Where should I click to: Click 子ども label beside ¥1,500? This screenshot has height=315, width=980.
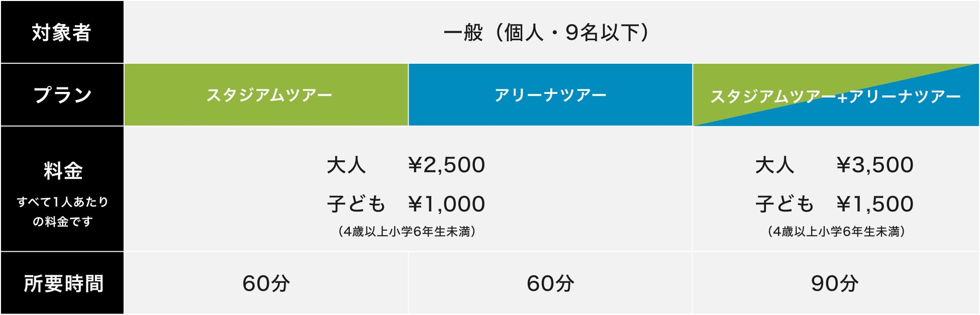(785, 204)
